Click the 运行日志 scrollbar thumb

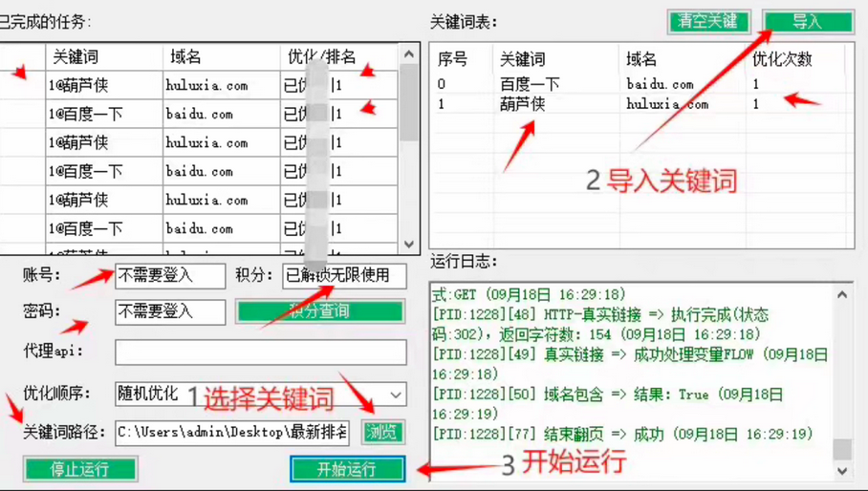pyautogui.click(x=842, y=449)
